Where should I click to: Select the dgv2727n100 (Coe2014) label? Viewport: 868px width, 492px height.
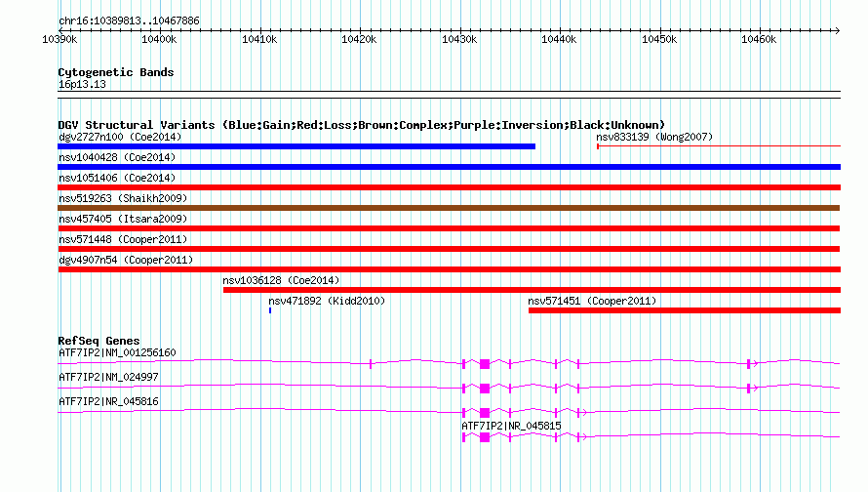pyautogui.click(x=120, y=137)
